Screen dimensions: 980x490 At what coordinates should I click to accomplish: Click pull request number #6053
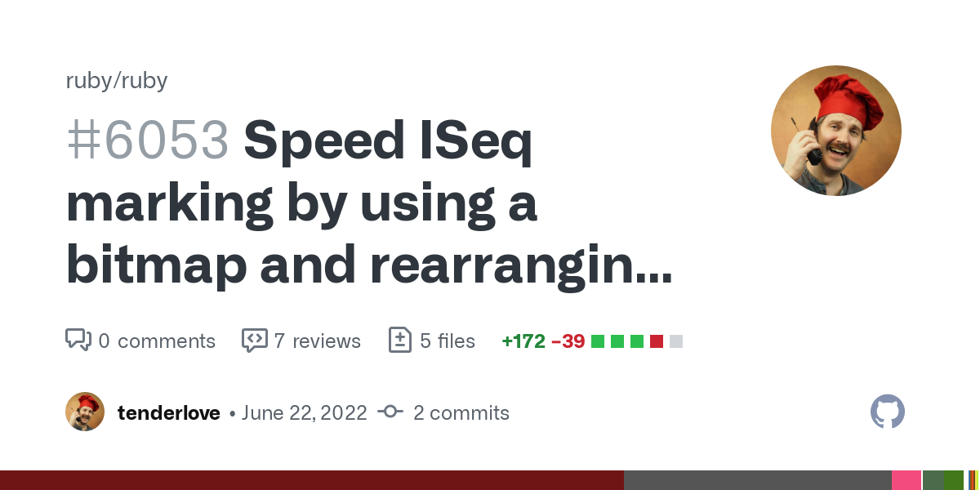click(x=148, y=140)
